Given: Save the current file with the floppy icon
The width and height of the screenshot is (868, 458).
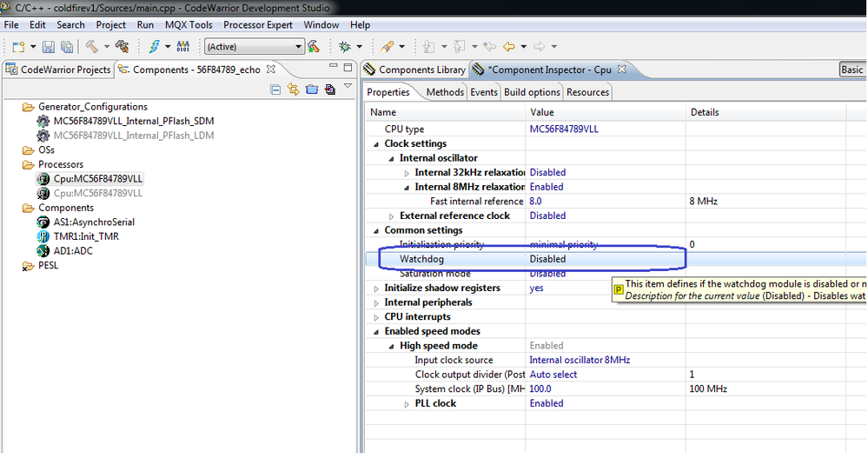Looking at the screenshot, I should pos(49,47).
